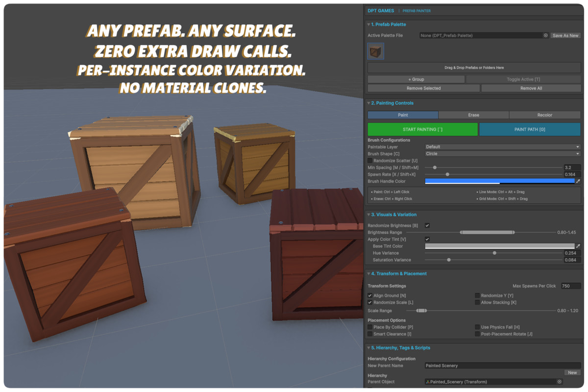Switch to Paint mode tab
This screenshot has width=588, height=392.
(x=403, y=115)
